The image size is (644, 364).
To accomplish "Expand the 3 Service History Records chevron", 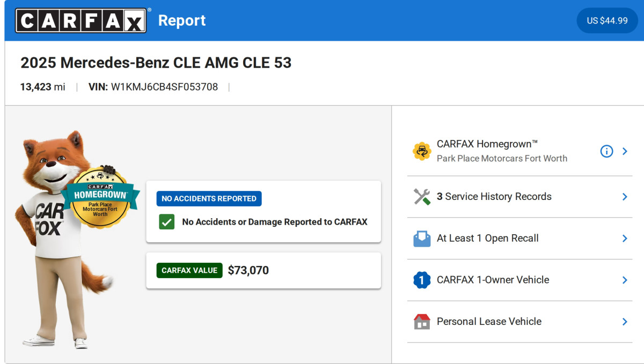I will pyautogui.click(x=625, y=197).
